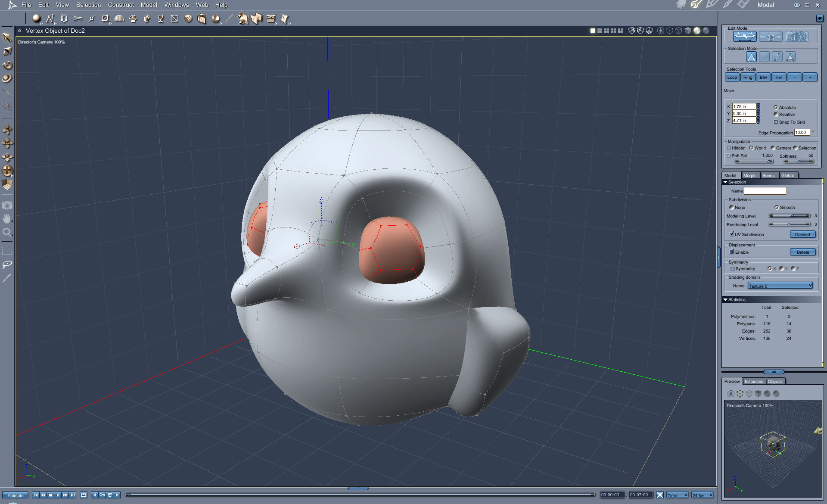Select the rotate tool in the left toolbar

pos(7,65)
